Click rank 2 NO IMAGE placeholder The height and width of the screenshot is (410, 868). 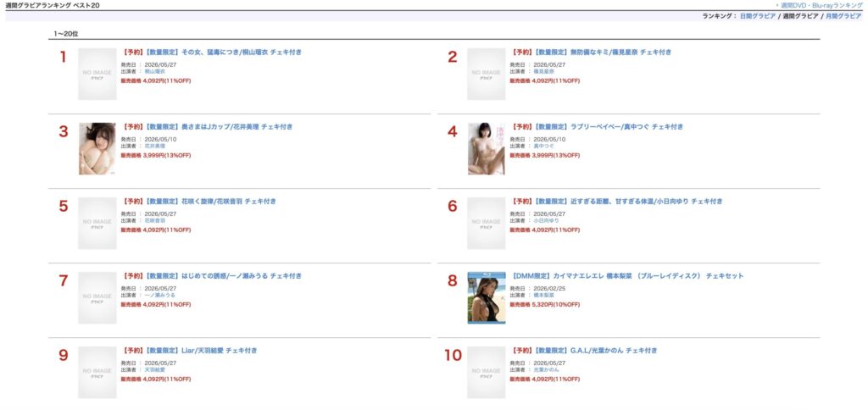486,75
